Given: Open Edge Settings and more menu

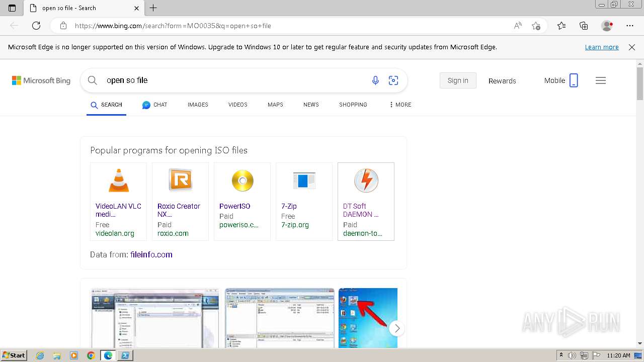Looking at the screenshot, I should [x=630, y=26].
